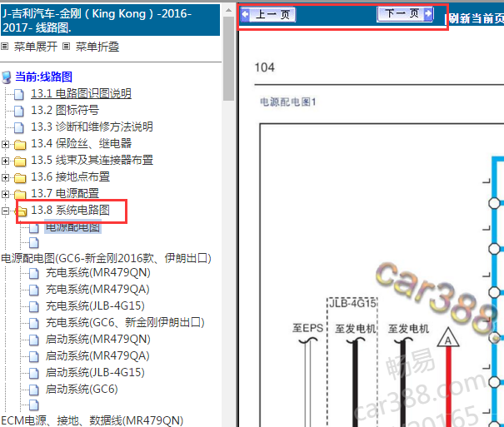Screen dimensions: 504x427
Task: Open 13.3 诊断和维修方法说明
Action: pyautogui.click(x=92, y=127)
